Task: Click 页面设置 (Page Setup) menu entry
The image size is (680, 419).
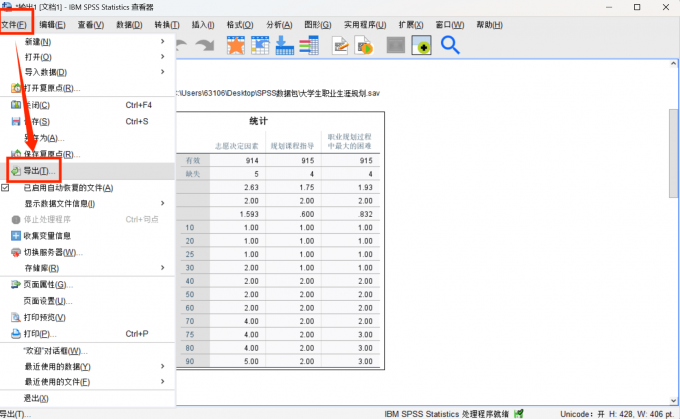Action: pos(48,301)
